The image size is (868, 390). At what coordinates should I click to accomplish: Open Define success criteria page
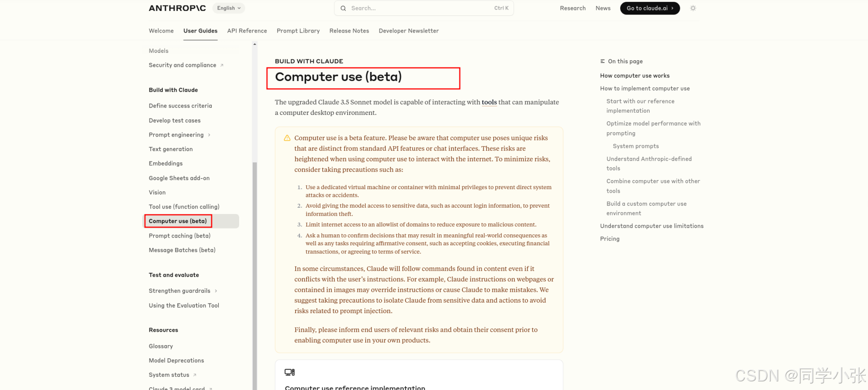click(180, 106)
